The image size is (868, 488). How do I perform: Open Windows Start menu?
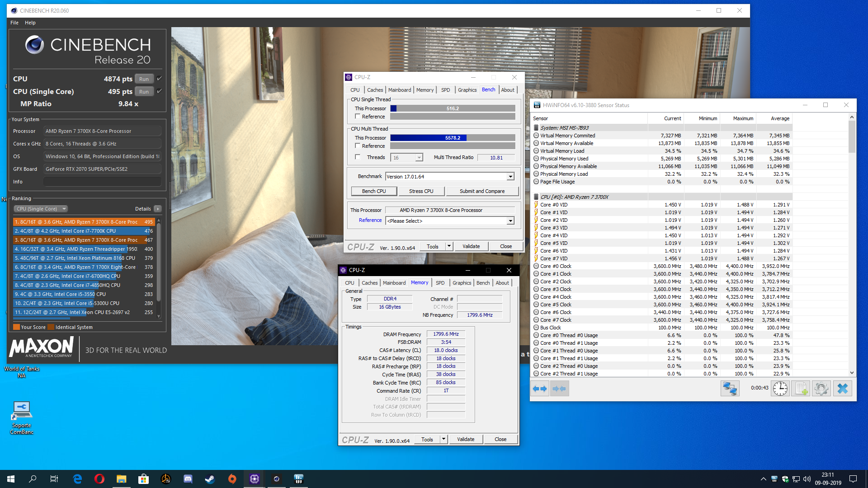click(x=11, y=479)
